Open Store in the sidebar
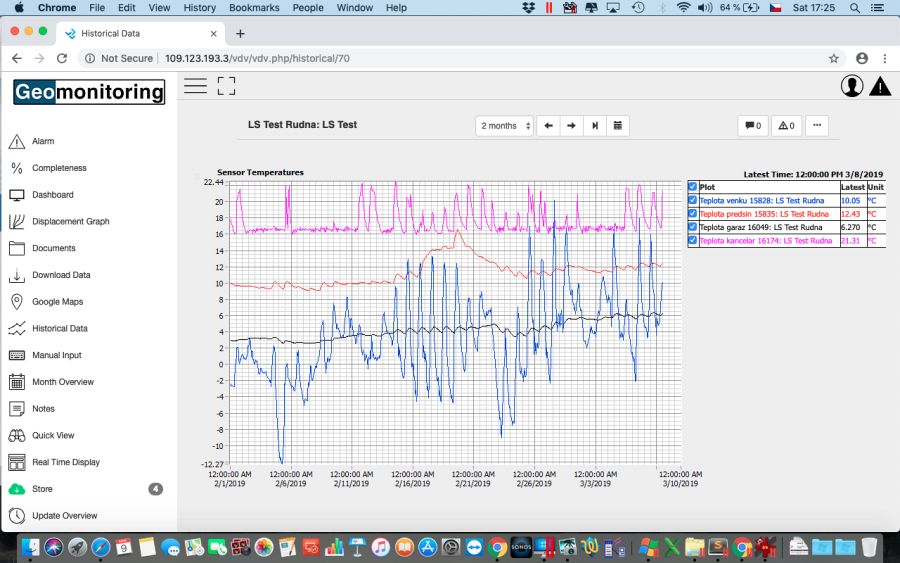900x563 pixels. coord(42,489)
